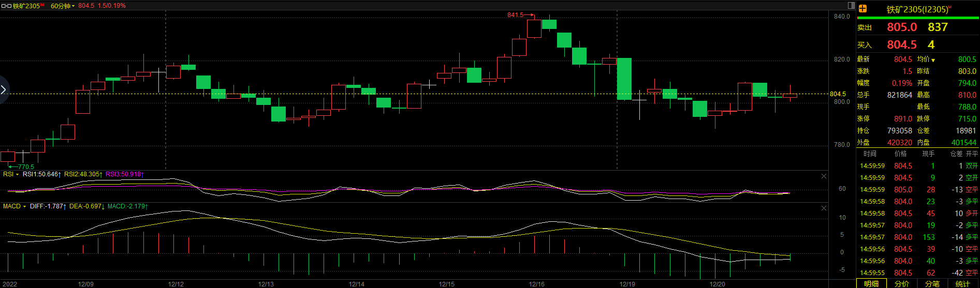Image resolution: width=980 pixels, height=288 pixels.
Task: Switch to the 分笔 tab
Action: coord(932,283)
